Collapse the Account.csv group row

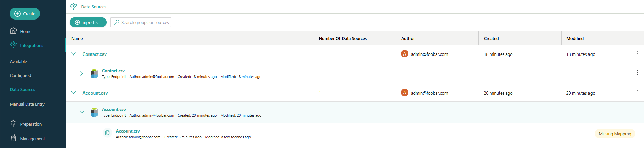[x=73, y=92]
